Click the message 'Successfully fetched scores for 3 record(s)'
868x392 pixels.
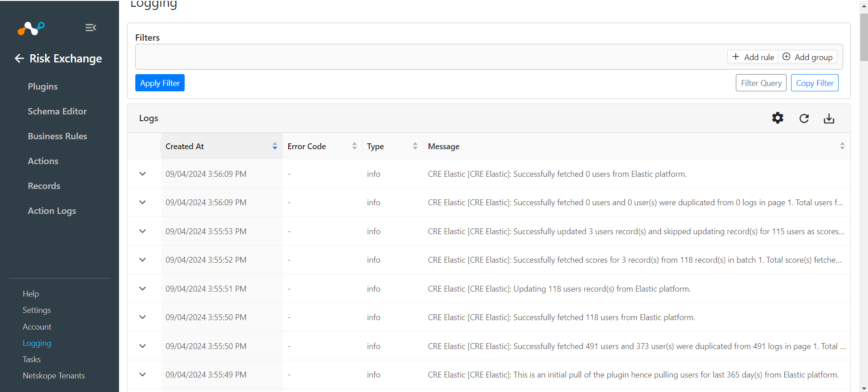634,260
